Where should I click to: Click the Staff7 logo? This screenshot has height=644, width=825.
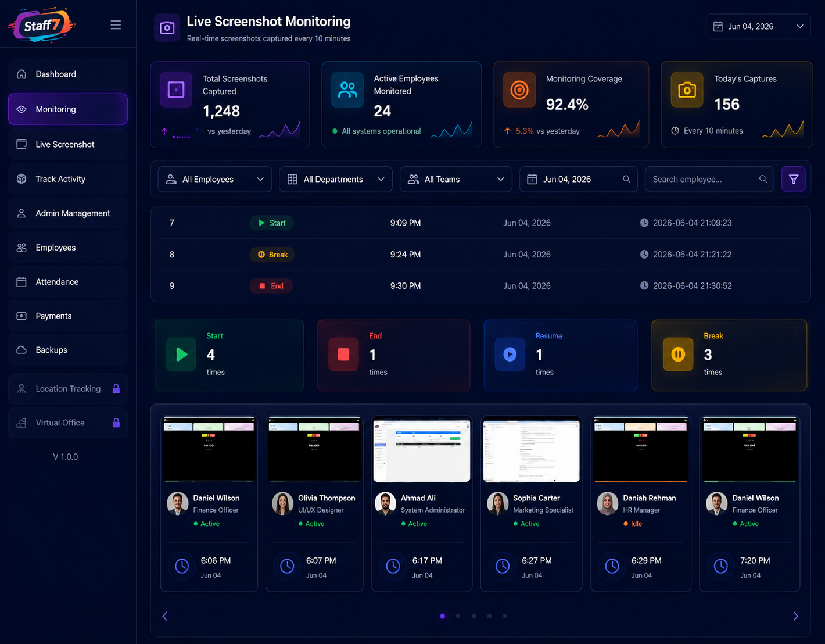pos(42,25)
